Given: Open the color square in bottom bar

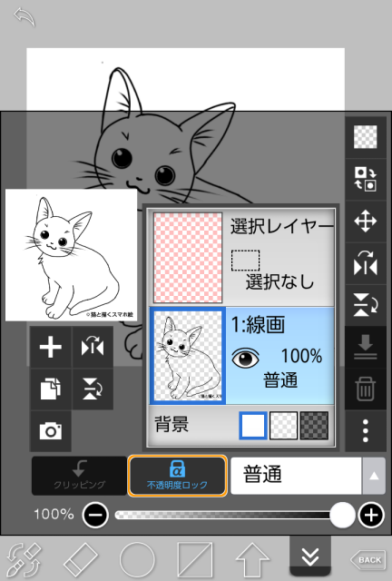Looking at the screenshot, I should click(x=195, y=559).
